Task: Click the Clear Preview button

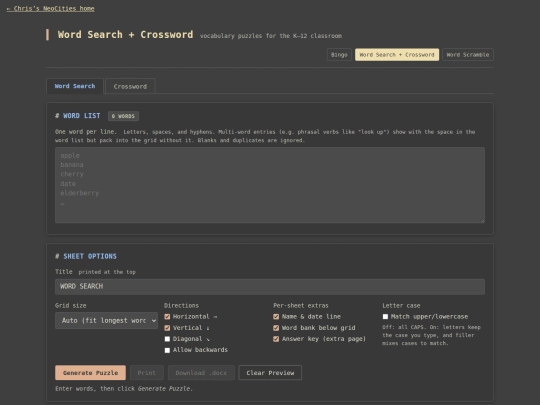Action: tap(270, 373)
